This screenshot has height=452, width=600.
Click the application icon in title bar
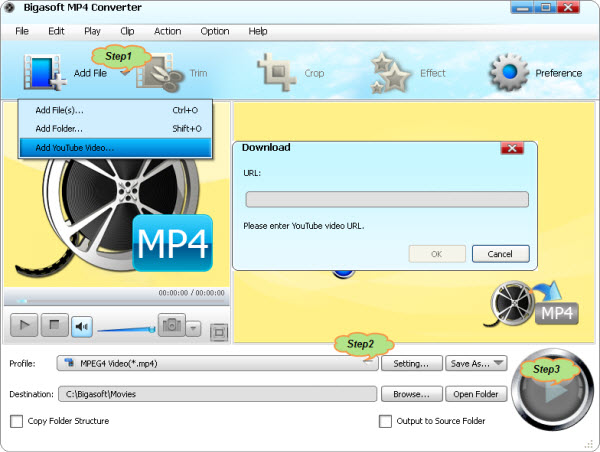(x=9, y=7)
